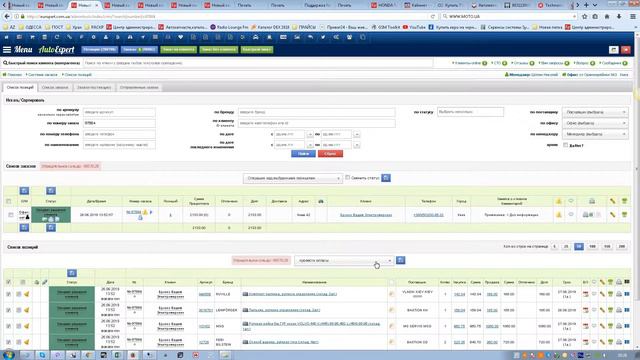Click the home icon in top toolbar
Screen dimensions: 640x360
[x=7, y=37]
